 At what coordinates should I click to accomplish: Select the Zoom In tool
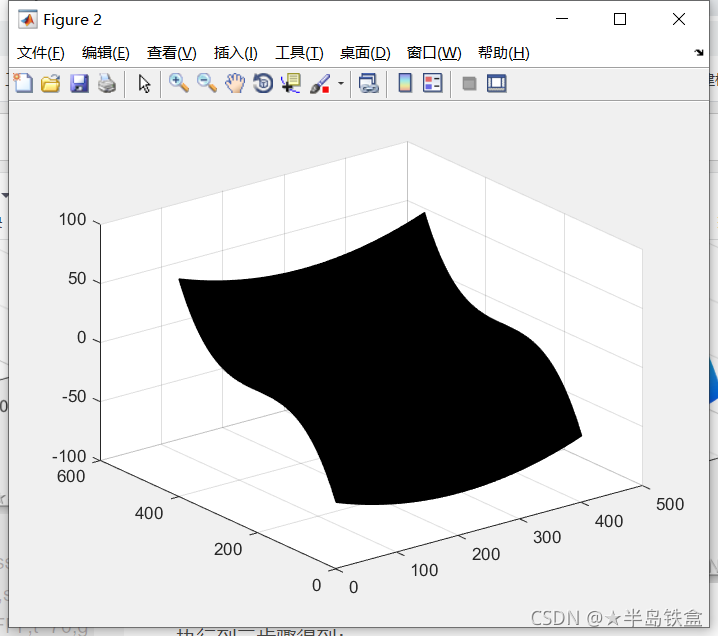tap(179, 84)
